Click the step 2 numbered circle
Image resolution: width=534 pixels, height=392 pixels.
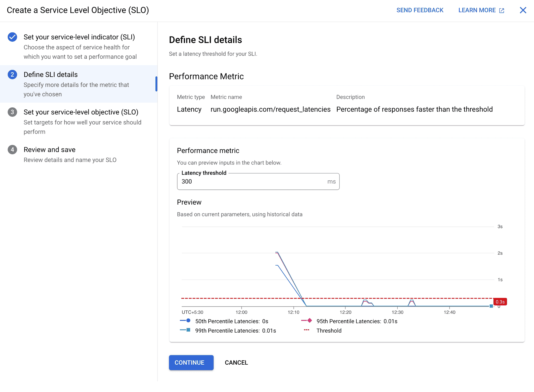tap(12, 75)
